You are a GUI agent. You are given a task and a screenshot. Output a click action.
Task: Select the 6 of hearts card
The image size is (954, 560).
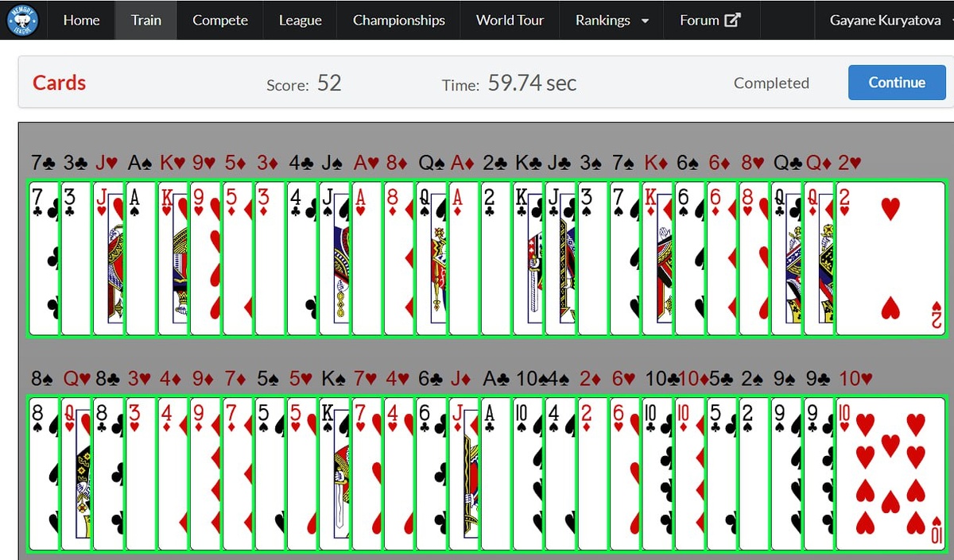[x=625, y=473]
